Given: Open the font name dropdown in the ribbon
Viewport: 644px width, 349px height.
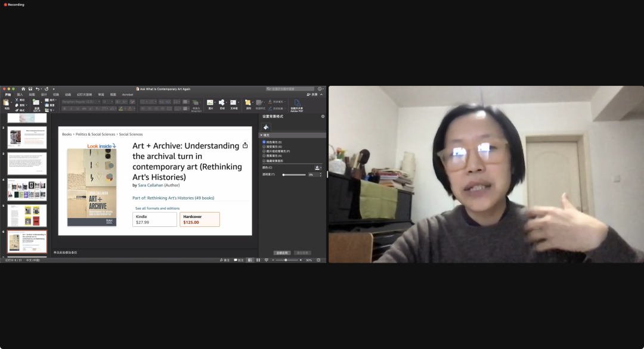Looking at the screenshot, I should (80, 102).
